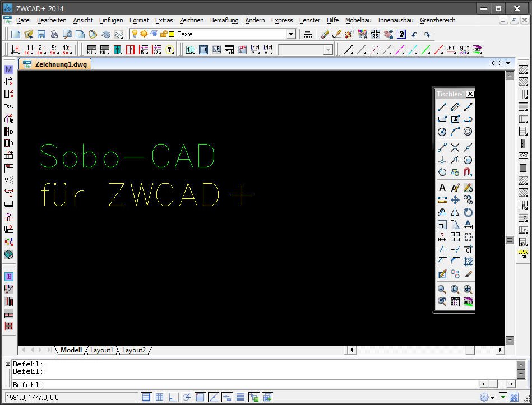Click the eraser icon in top toolbar

coord(324,34)
